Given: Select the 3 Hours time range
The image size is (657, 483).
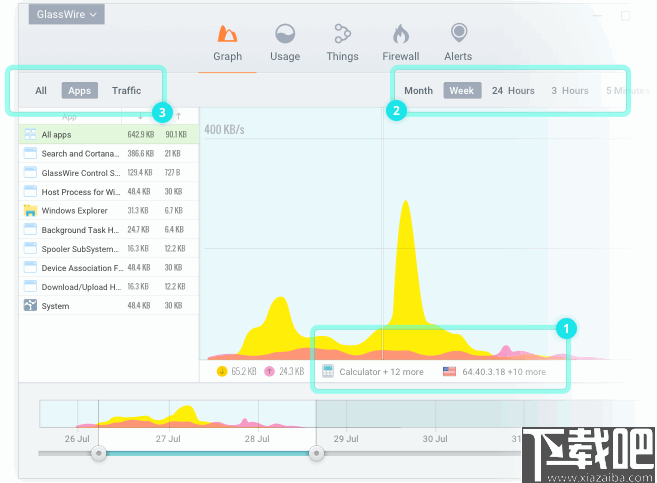Looking at the screenshot, I should tap(570, 90).
